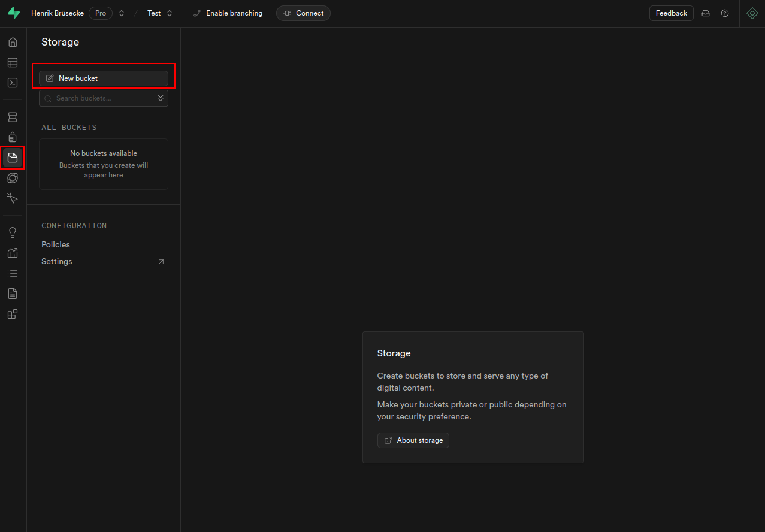Create a New bucket
Image resolution: width=765 pixels, height=532 pixels.
pos(104,78)
